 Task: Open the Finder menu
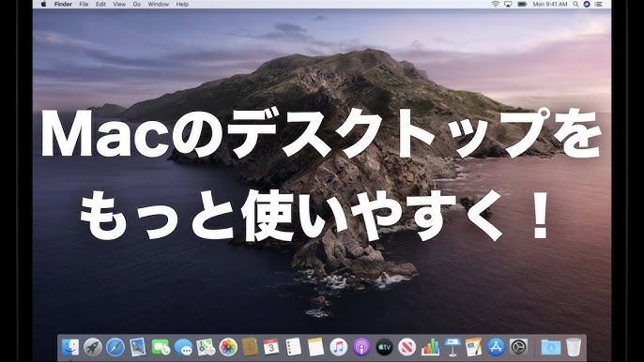tap(63, 4)
